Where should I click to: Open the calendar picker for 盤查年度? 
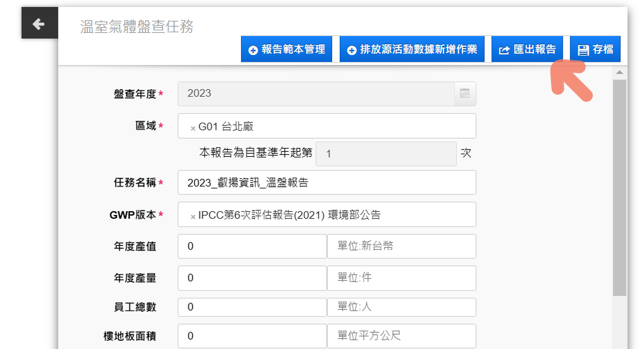pyautogui.click(x=464, y=94)
